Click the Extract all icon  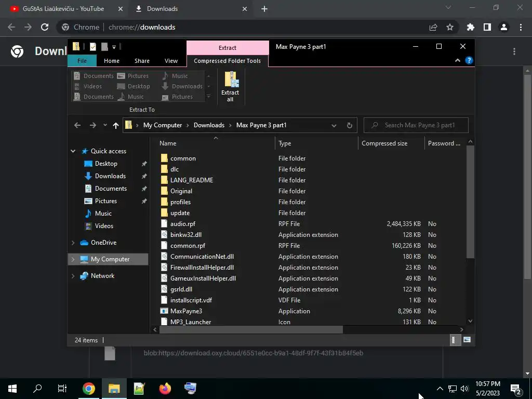(x=230, y=87)
